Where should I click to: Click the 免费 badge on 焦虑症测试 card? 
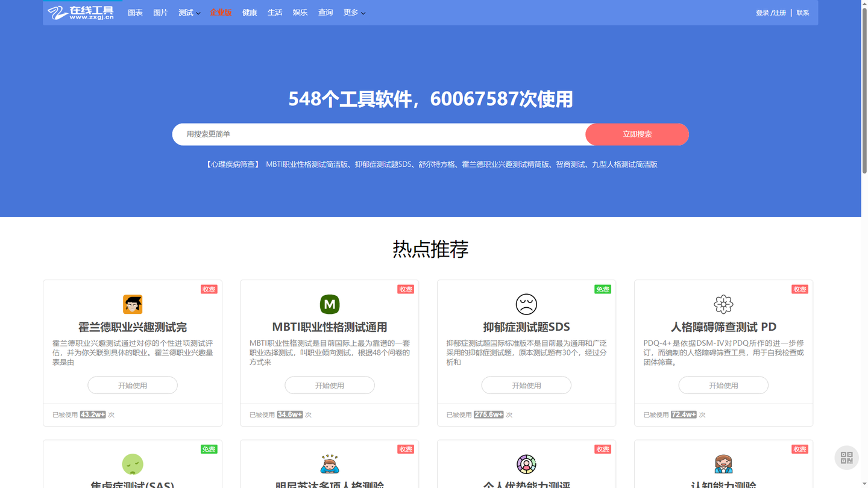(209, 449)
